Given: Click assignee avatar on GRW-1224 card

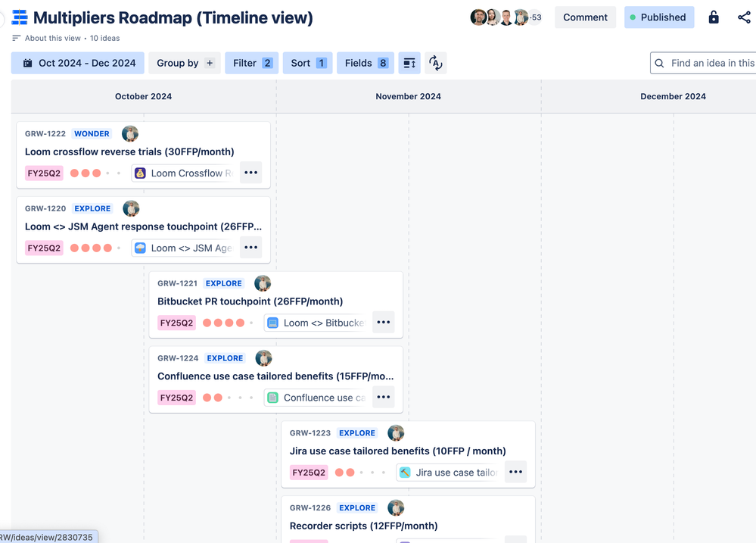Looking at the screenshot, I should [x=264, y=358].
